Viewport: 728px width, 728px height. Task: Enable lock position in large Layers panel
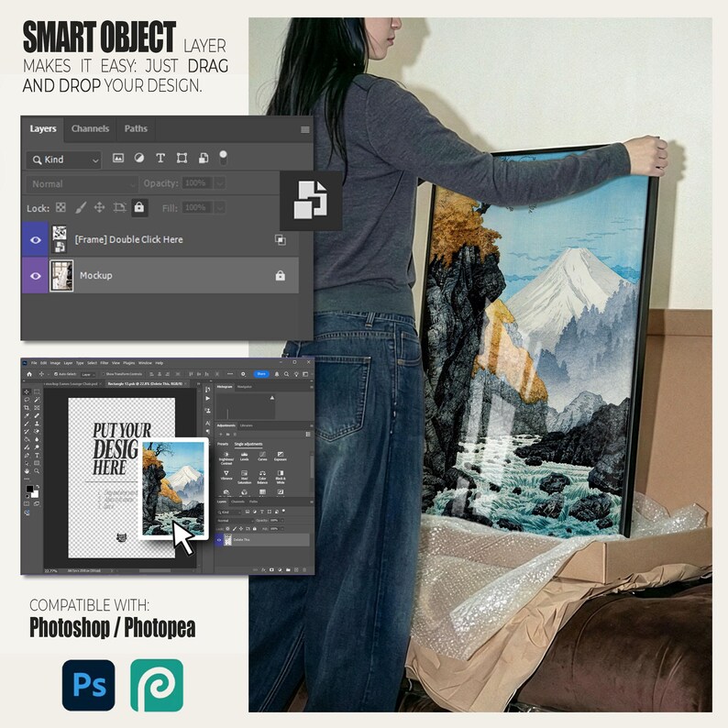[x=99, y=207]
